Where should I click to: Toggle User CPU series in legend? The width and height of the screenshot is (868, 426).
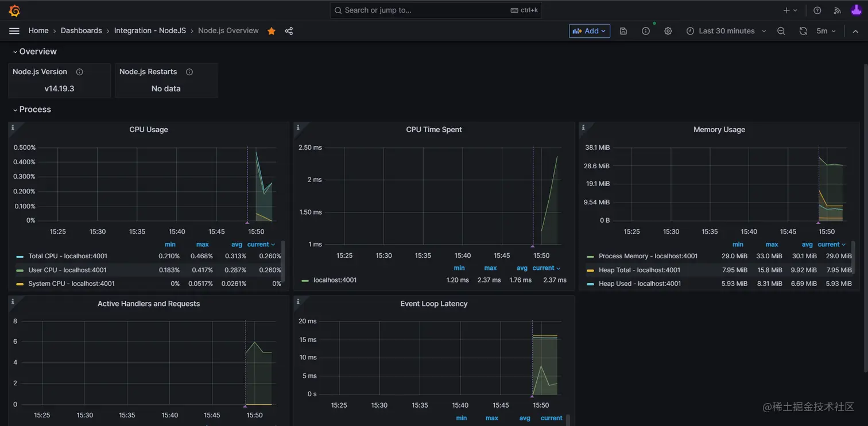[x=67, y=270]
